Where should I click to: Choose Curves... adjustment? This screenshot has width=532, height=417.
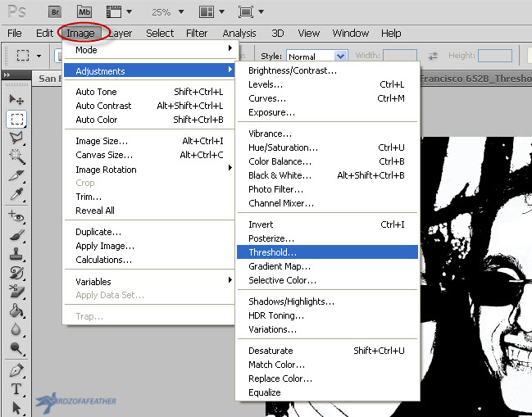(327, 98)
